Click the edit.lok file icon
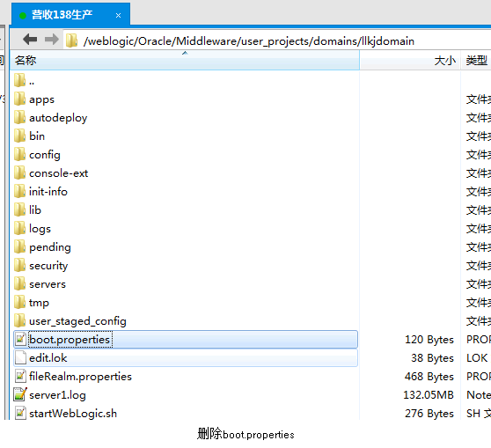The height and width of the screenshot is (448, 491). tap(20, 357)
